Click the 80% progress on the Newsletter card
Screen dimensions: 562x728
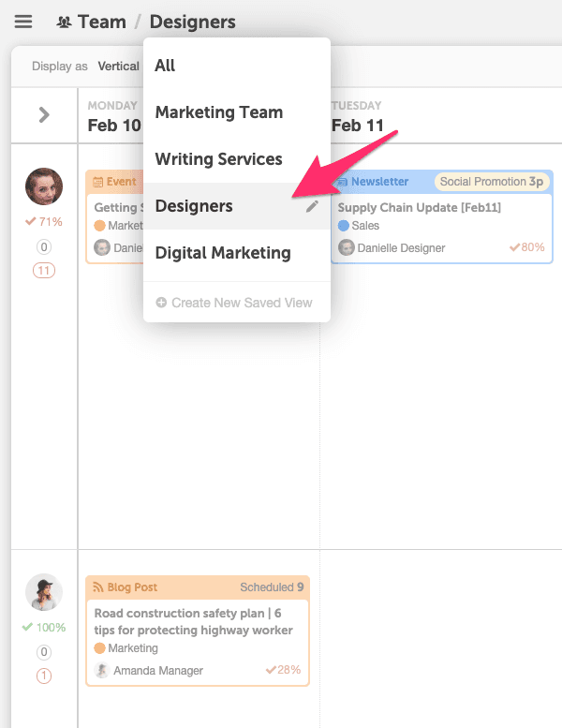coord(526,247)
